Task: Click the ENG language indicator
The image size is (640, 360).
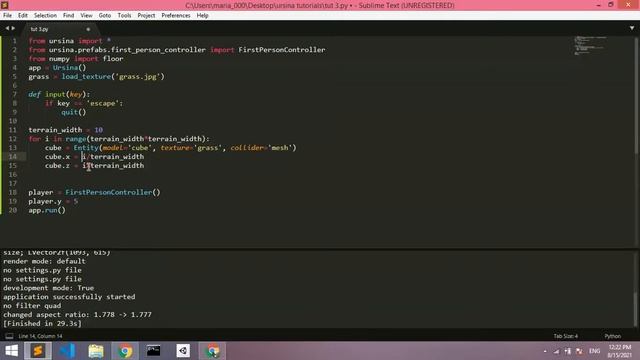Action: point(594,351)
